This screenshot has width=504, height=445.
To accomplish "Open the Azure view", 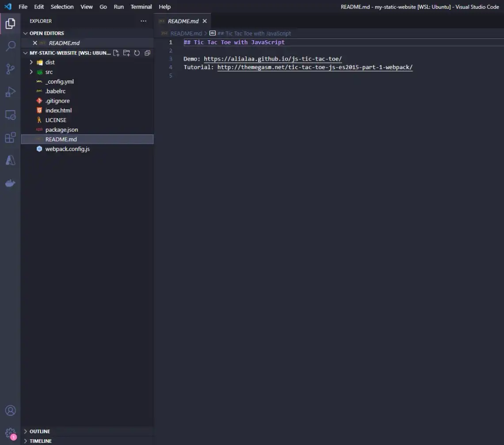I will coord(10,160).
